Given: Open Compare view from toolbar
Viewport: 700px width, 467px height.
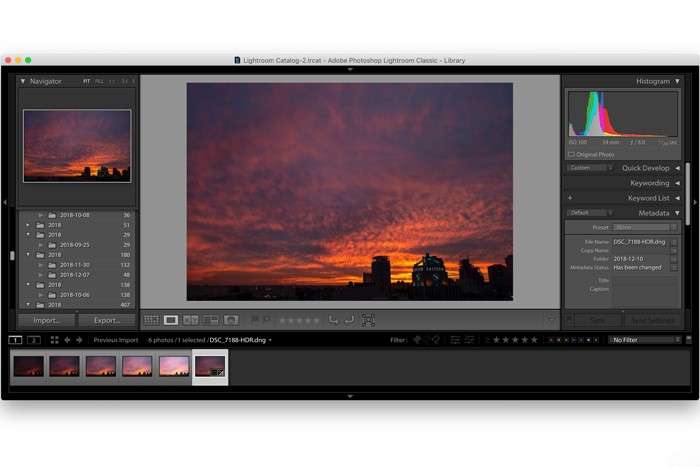Looking at the screenshot, I should pos(191,320).
